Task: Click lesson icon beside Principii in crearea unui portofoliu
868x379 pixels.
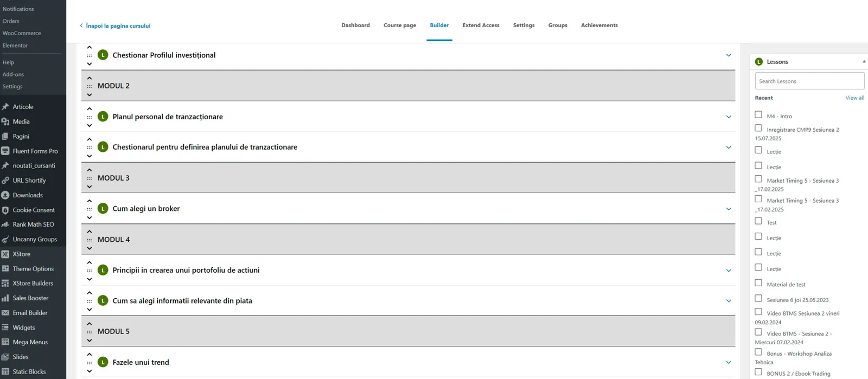Action: pos(103,270)
